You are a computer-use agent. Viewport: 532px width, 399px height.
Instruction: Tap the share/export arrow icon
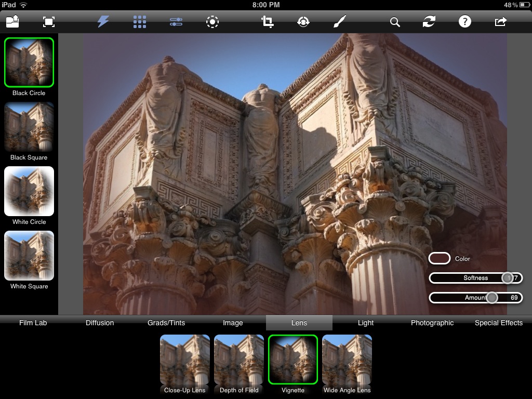click(500, 21)
